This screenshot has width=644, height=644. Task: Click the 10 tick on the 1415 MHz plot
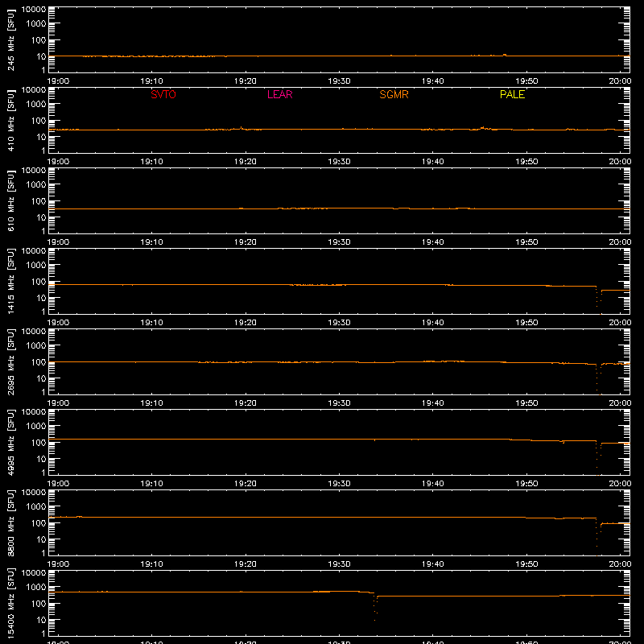point(41,298)
